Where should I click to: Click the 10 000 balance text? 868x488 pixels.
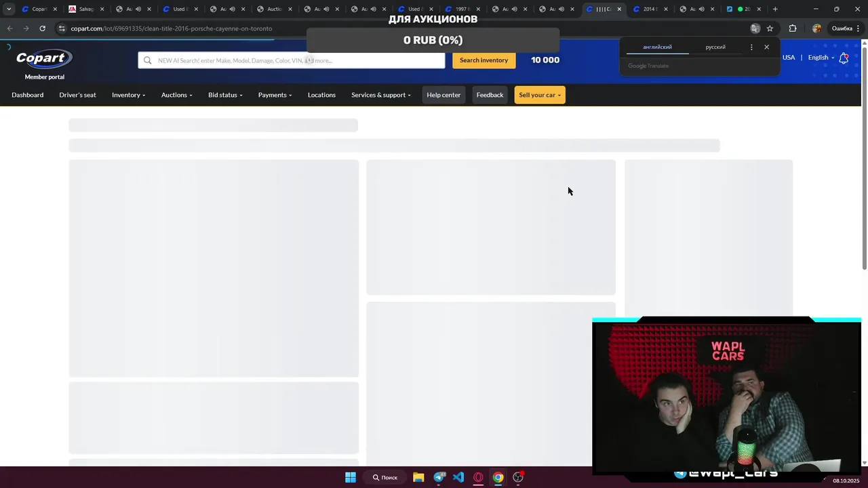(x=545, y=60)
